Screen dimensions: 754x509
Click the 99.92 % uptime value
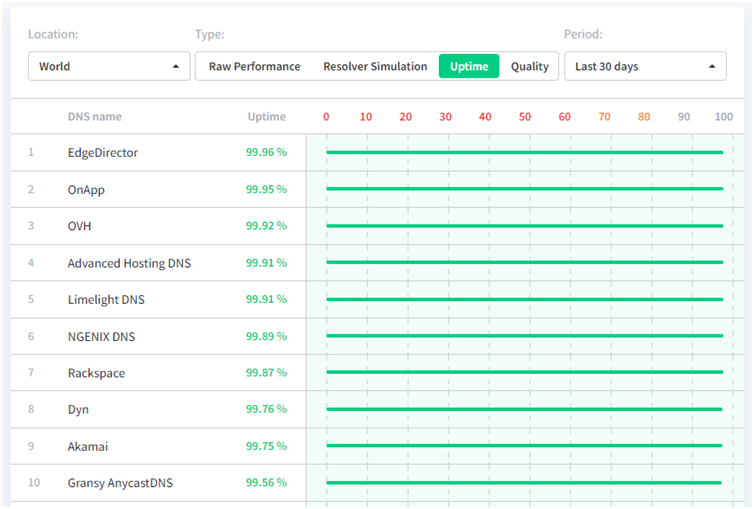pos(266,225)
